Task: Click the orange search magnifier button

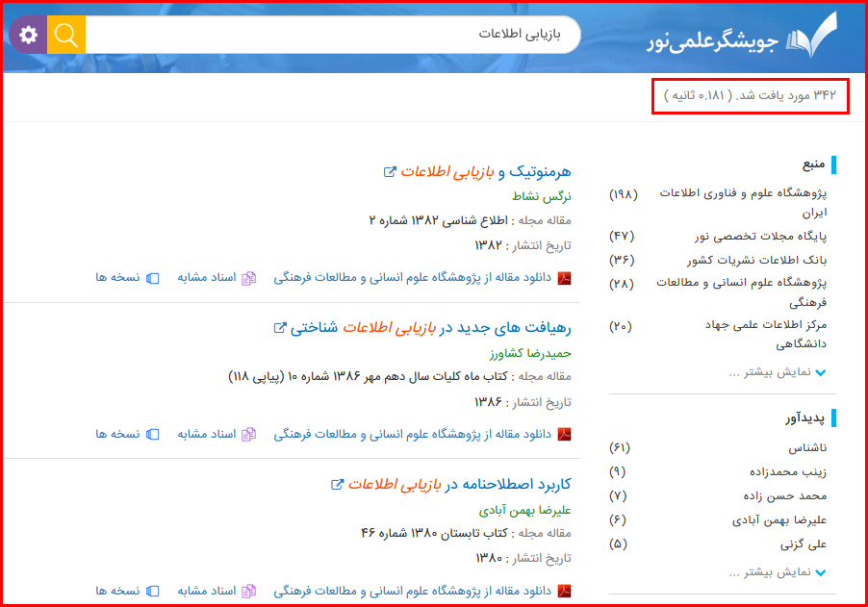Action: click(x=66, y=36)
